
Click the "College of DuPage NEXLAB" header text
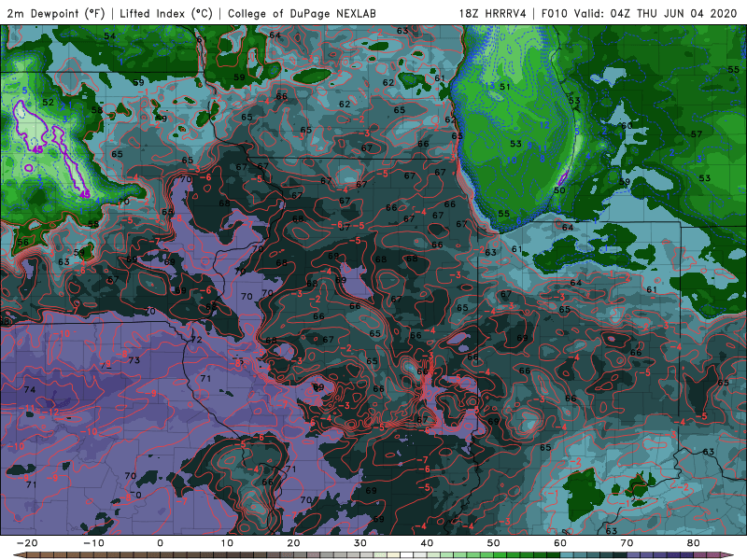302,13
